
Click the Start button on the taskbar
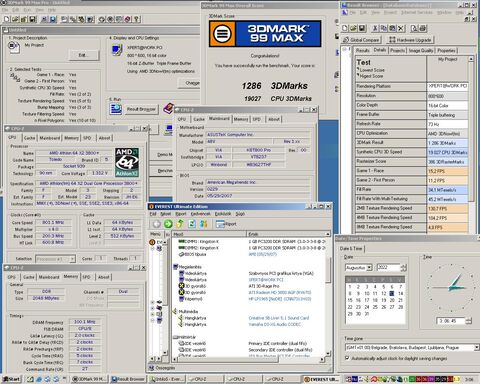pos(12,379)
